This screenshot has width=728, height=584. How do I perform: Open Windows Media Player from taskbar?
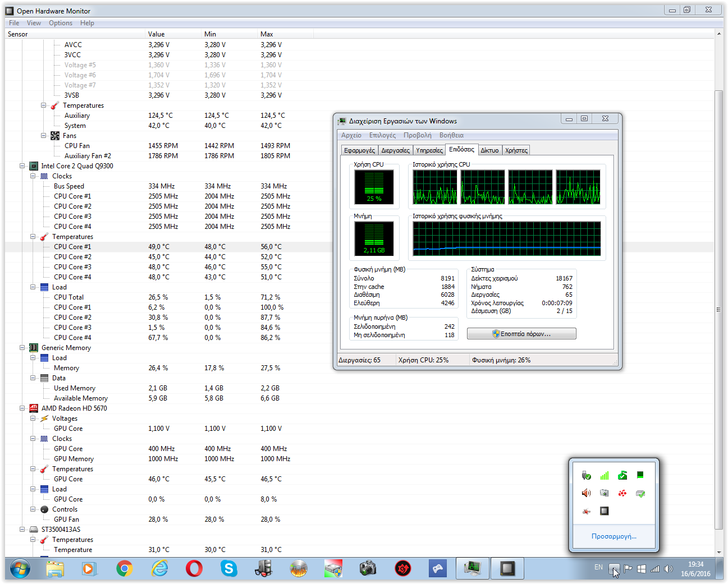point(89,569)
